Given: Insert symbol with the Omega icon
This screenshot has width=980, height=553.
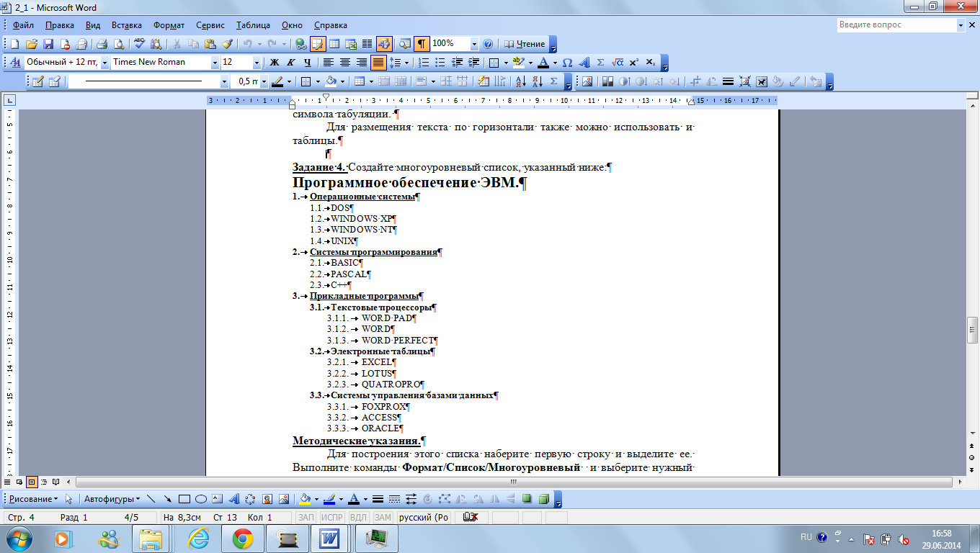Looking at the screenshot, I should point(567,63).
